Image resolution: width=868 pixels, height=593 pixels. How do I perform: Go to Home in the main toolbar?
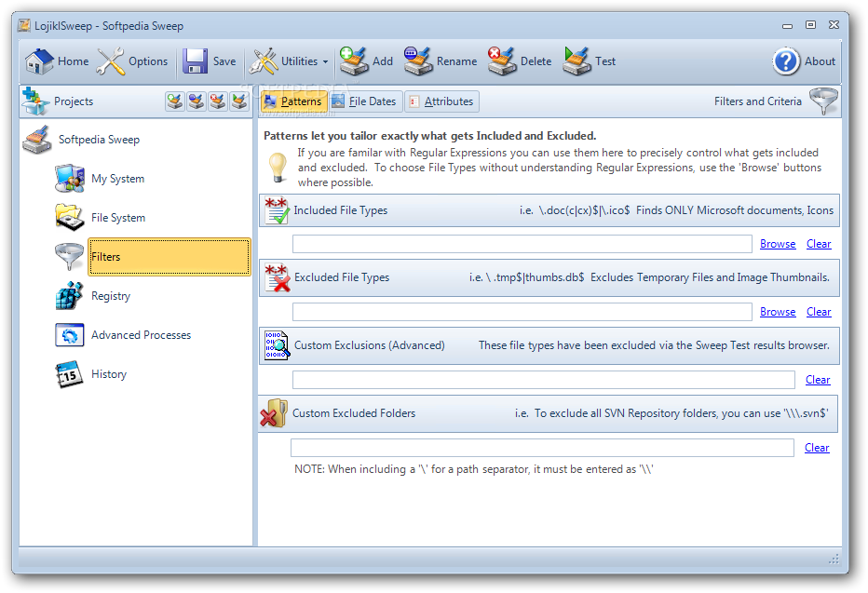click(x=57, y=61)
